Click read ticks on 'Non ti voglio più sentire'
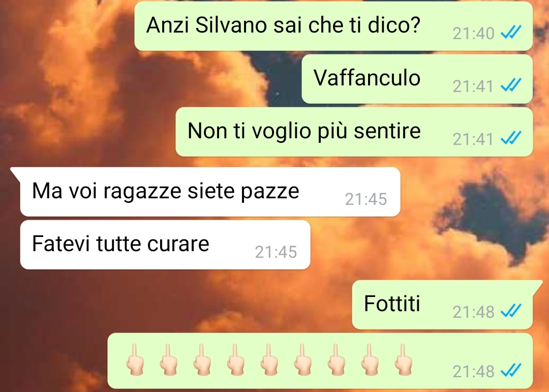This screenshot has width=549, height=392. tap(511, 138)
